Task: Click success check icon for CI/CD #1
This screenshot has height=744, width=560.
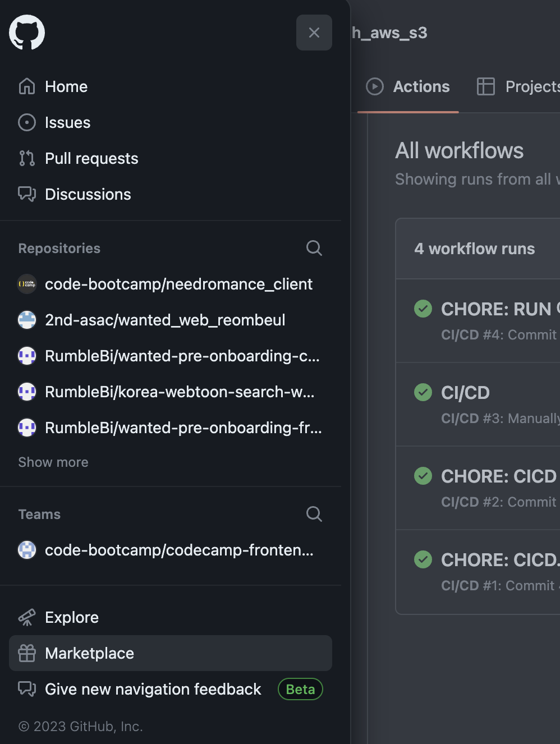Action: [x=423, y=559]
